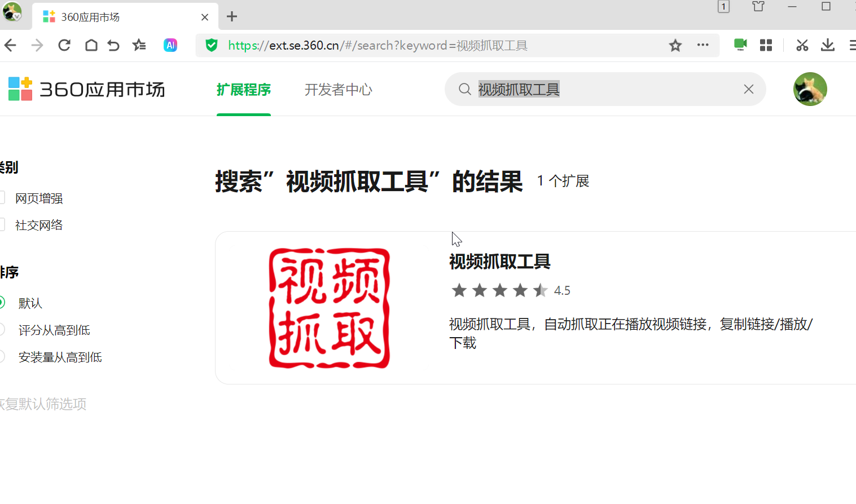Viewport: 856px width, 504px height.
Task: Open the address bar three-dots menu
Action: [x=703, y=45]
